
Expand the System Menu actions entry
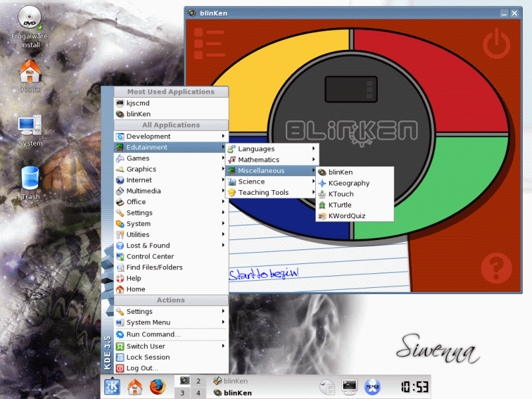click(x=171, y=323)
